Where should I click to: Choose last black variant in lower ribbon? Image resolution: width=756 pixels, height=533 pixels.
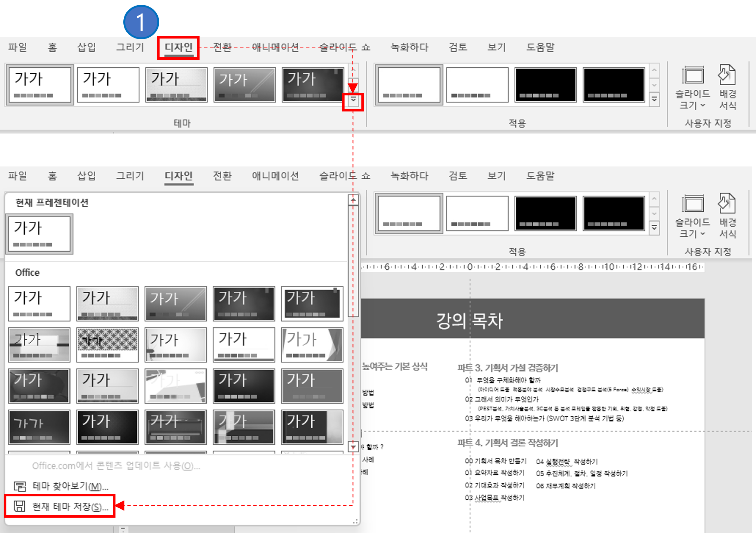614,213
